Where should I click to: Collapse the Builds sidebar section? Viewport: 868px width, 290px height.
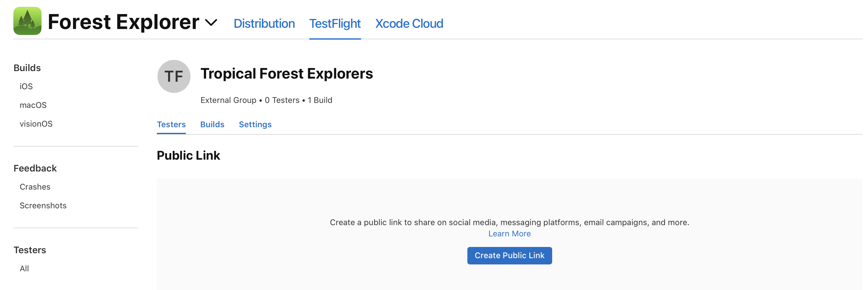27,68
